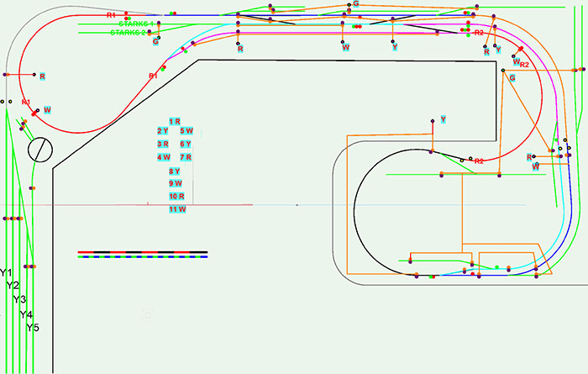Click the "STARKS 2" siding label
Viewport: 588px width, 374px height.
pyautogui.click(x=128, y=33)
